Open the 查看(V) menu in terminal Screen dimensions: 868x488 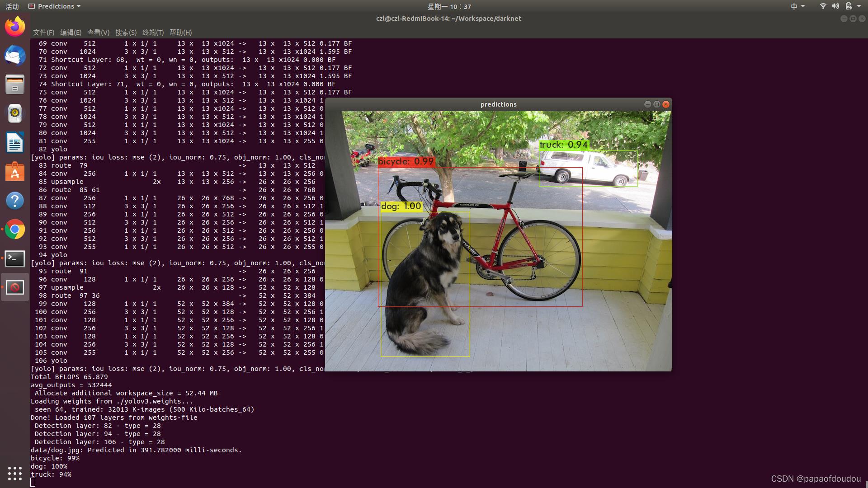[x=97, y=32]
